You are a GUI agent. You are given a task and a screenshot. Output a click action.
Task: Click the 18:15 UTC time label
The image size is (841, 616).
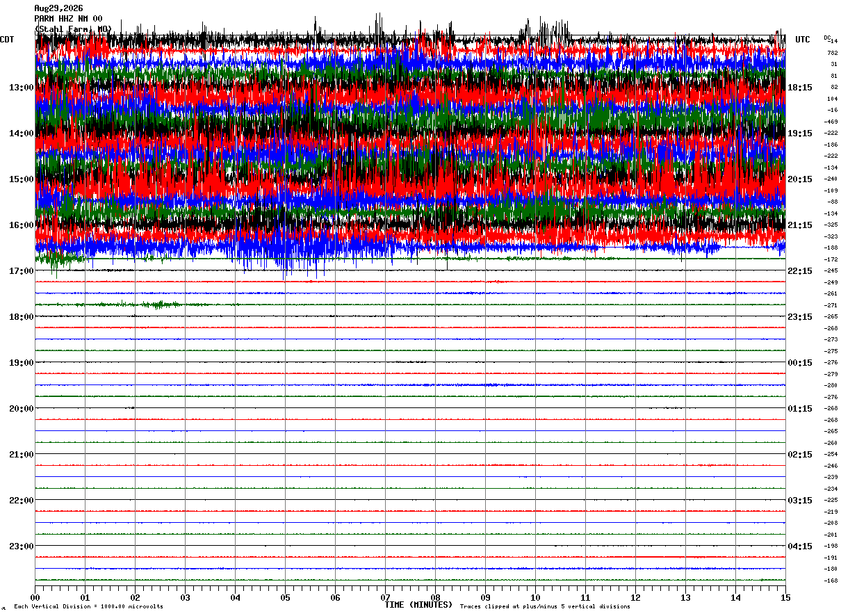click(799, 88)
